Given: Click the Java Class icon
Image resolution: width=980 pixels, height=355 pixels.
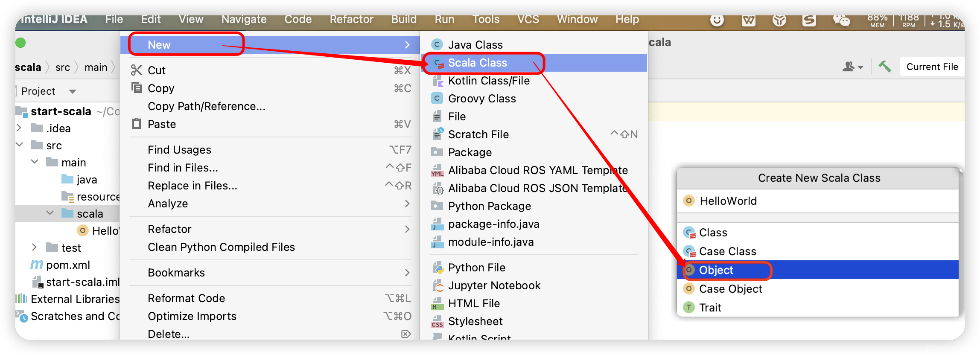Looking at the screenshot, I should click(x=437, y=44).
